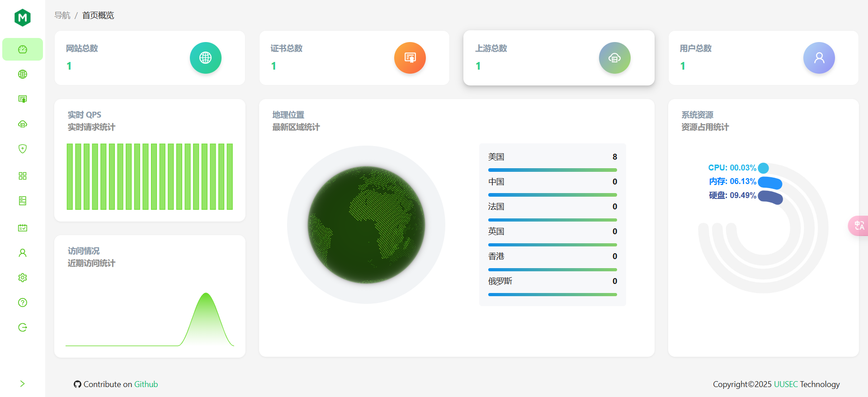Image resolution: width=868 pixels, height=397 pixels.
Task: Open the calendar checklist sidebar icon
Action: 23,228
